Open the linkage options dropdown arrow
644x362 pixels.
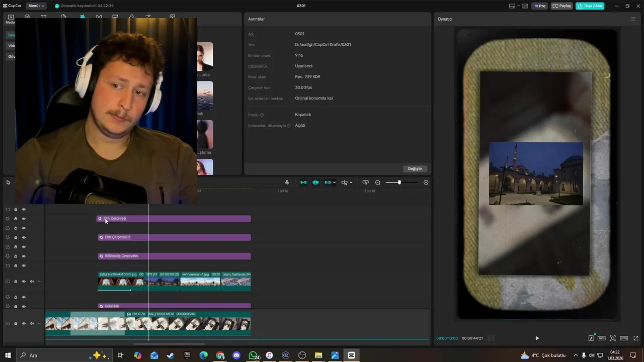334,183
